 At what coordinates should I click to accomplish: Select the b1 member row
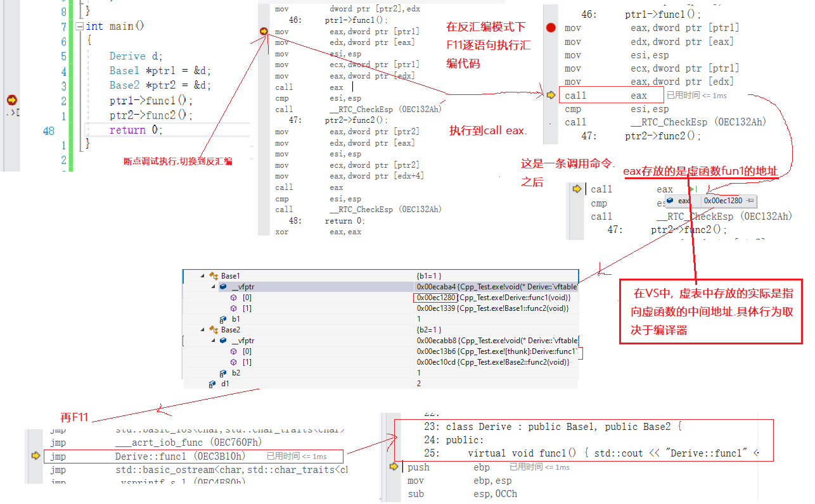(236, 319)
